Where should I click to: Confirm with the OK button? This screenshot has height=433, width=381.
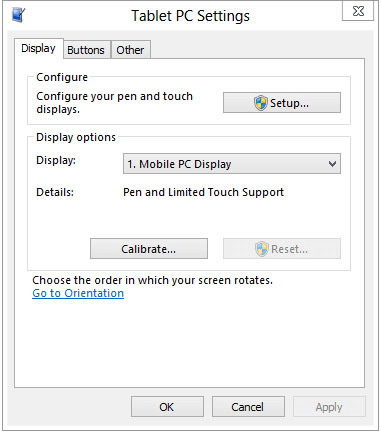(x=167, y=407)
